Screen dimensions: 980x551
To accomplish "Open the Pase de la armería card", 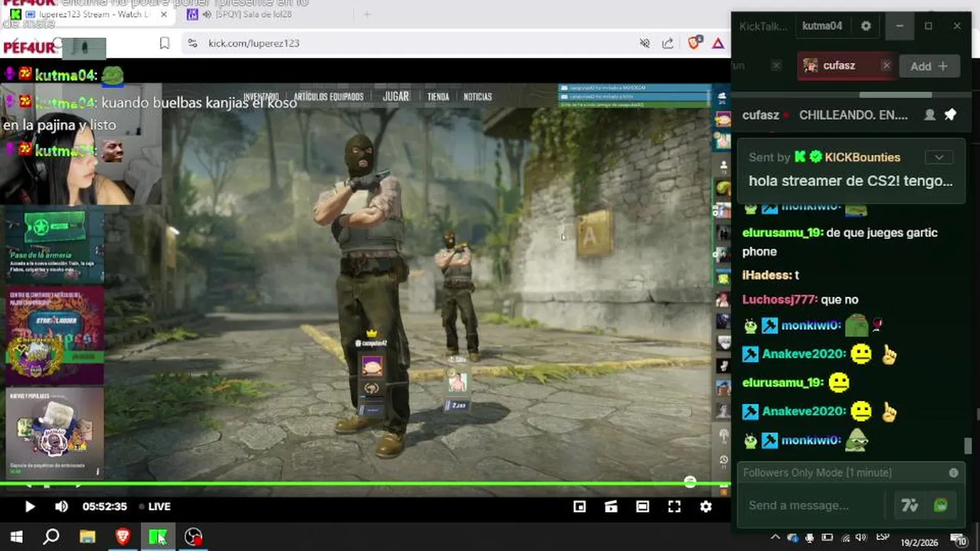I will pyautogui.click(x=54, y=244).
